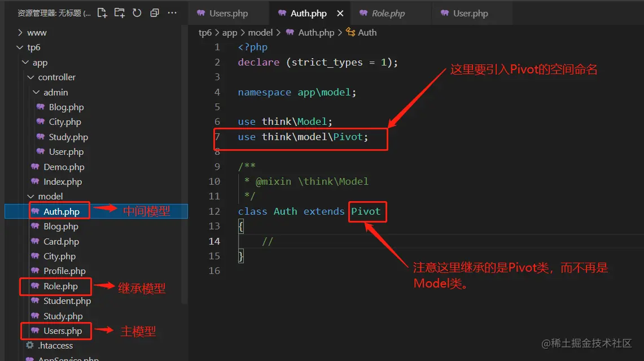The width and height of the screenshot is (644, 361).
Task: Open explorer more actions ellipsis menu
Action: tap(172, 13)
